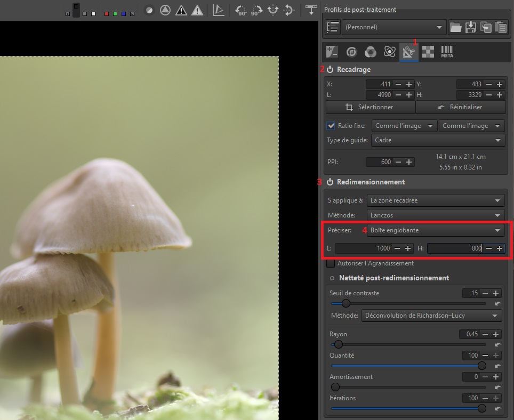Expand the Lanczos method dropdown
Viewport: 514px width, 420px height.
tap(436, 215)
